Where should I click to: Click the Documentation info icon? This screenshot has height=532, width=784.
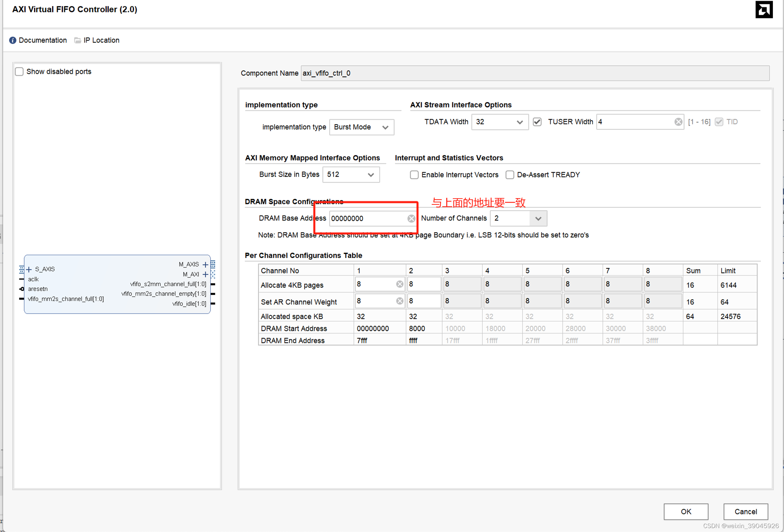point(12,41)
